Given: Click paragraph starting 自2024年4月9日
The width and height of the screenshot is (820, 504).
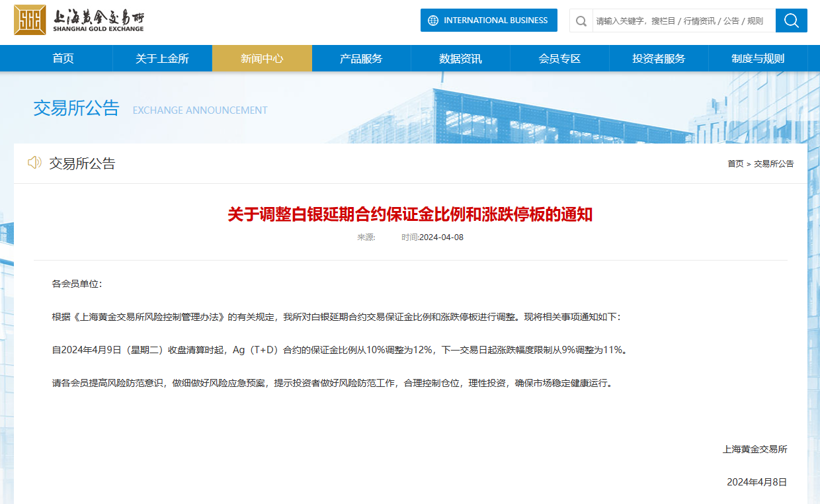Looking at the screenshot, I should click(339, 350).
